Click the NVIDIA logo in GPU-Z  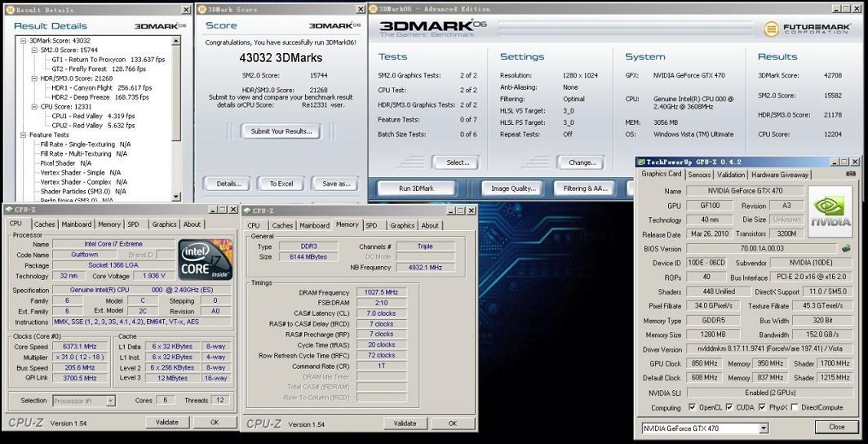830,212
